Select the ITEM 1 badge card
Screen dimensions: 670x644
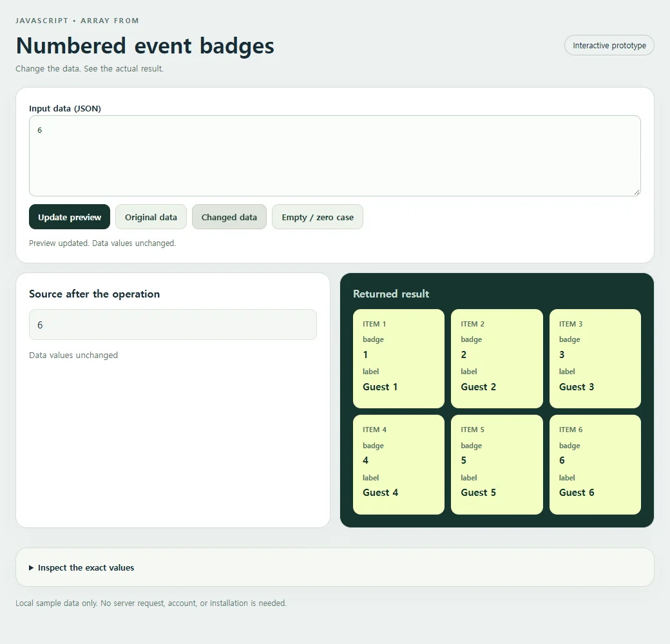pos(399,359)
